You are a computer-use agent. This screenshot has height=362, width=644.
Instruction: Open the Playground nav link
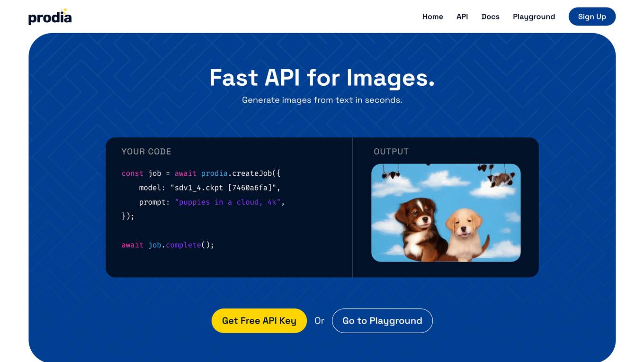tap(534, 17)
